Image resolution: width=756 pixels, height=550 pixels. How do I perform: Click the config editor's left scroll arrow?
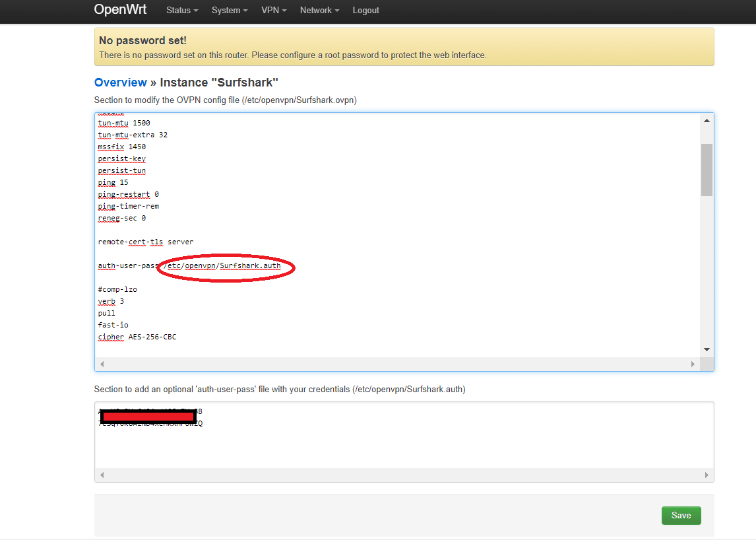(102, 364)
